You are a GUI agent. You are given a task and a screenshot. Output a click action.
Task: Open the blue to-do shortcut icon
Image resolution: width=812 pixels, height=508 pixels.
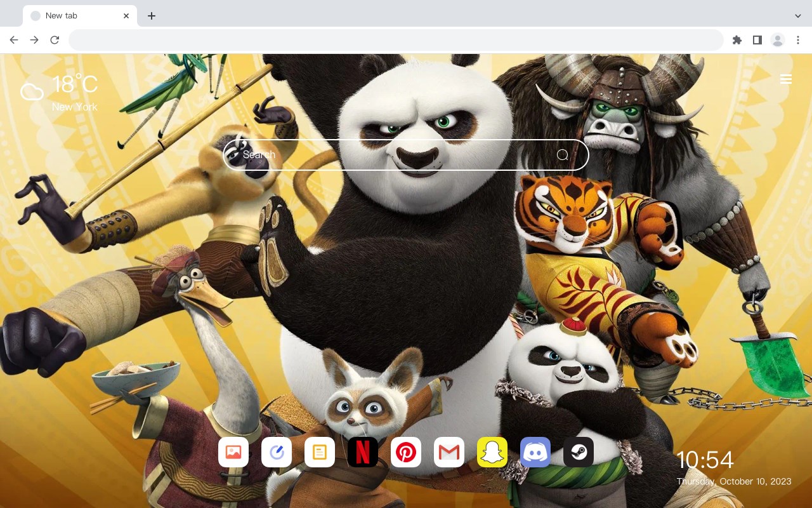pyautogui.click(x=277, y=452)
